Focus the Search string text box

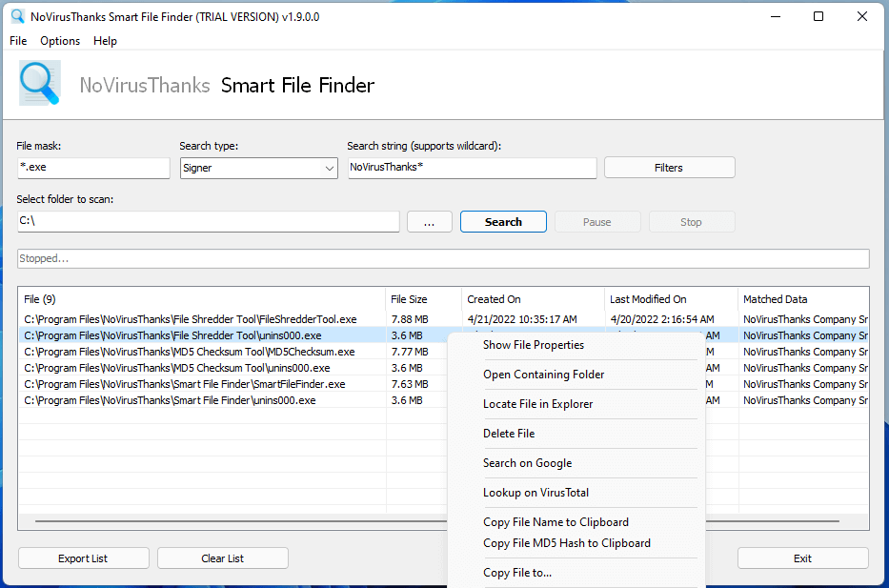[473, 168]
